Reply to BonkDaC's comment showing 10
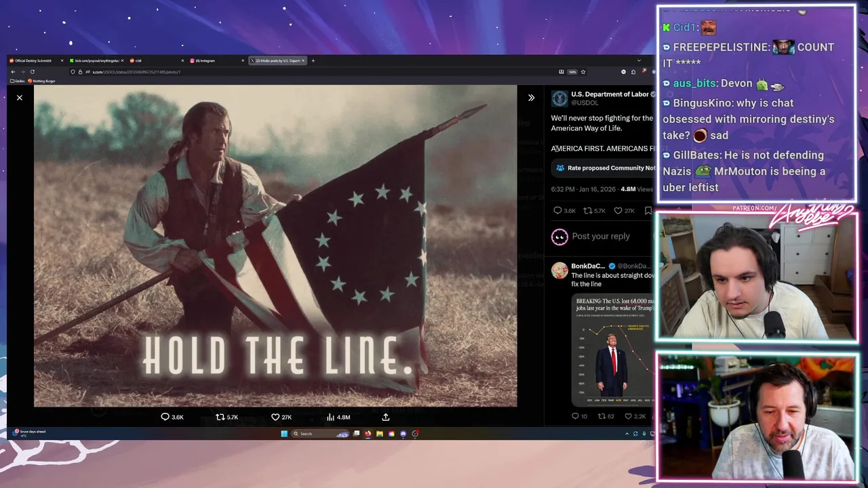 pos(580,416)
